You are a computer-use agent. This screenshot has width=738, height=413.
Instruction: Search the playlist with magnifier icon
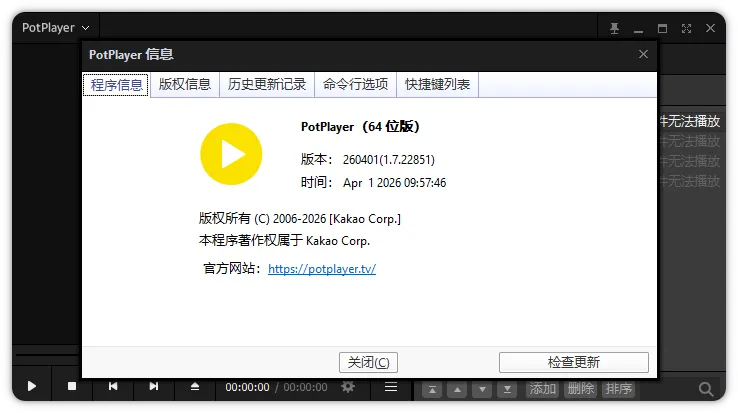tap(706, 389)
